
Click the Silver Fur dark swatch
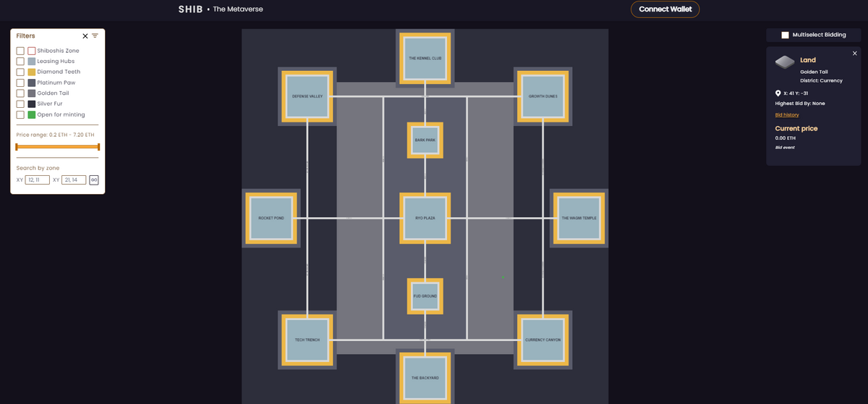[31, 104]
